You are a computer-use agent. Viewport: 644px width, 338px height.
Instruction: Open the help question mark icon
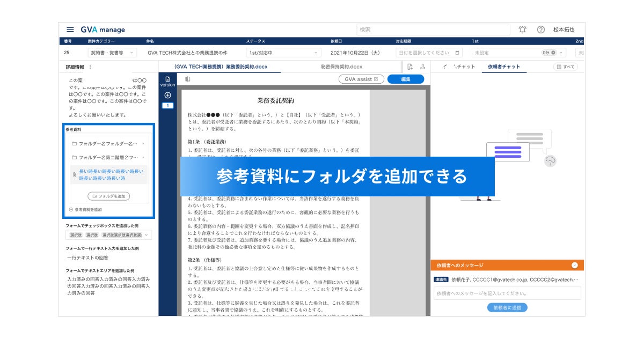point(541,30)
